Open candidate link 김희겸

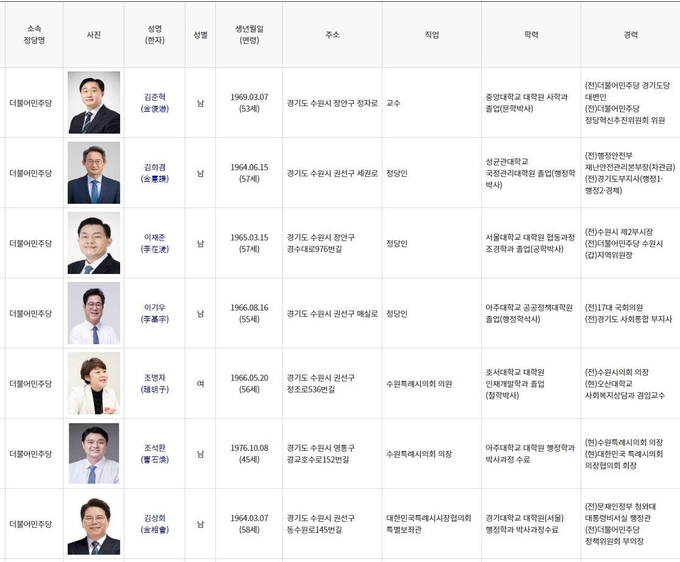154,173
